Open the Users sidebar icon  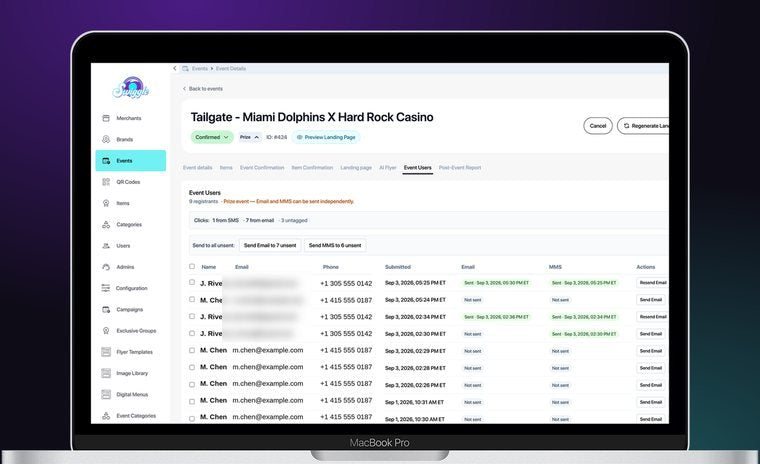point(106,246)
